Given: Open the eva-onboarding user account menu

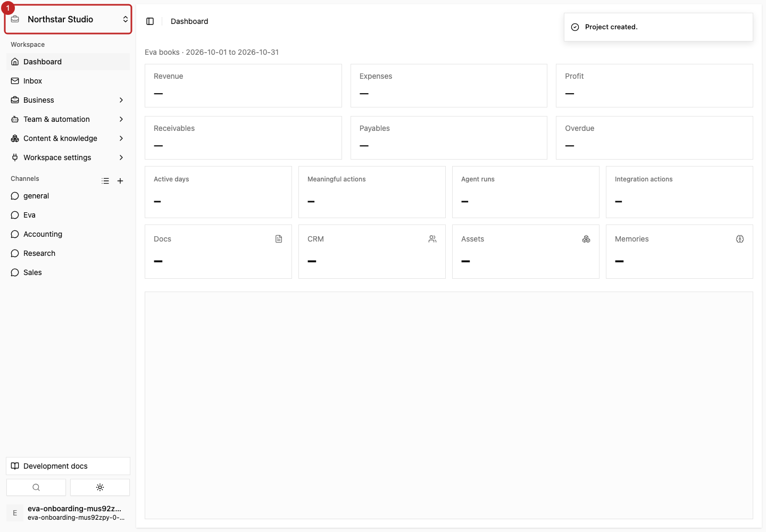Looking at the screenshot, I should (68, 513).
